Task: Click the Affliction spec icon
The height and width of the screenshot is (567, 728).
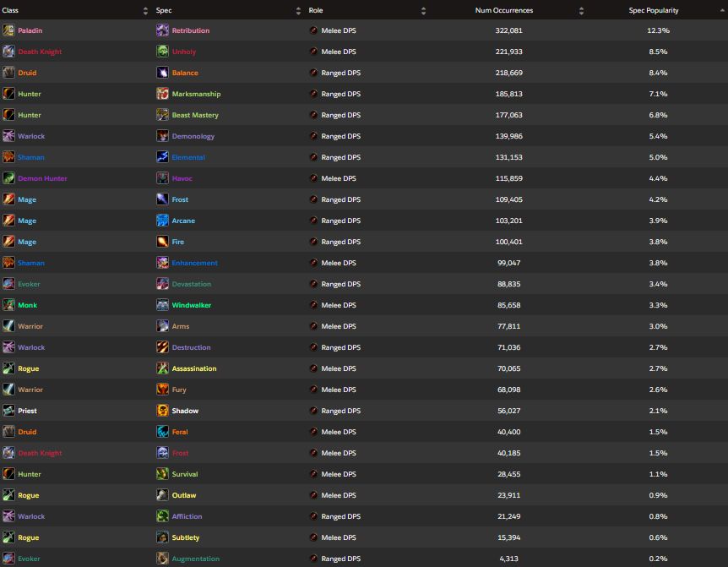Action: tap(162, 516)
